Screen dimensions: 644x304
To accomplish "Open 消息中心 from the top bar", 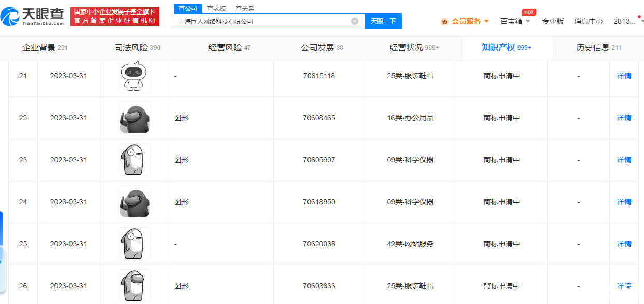I will 589,21.
